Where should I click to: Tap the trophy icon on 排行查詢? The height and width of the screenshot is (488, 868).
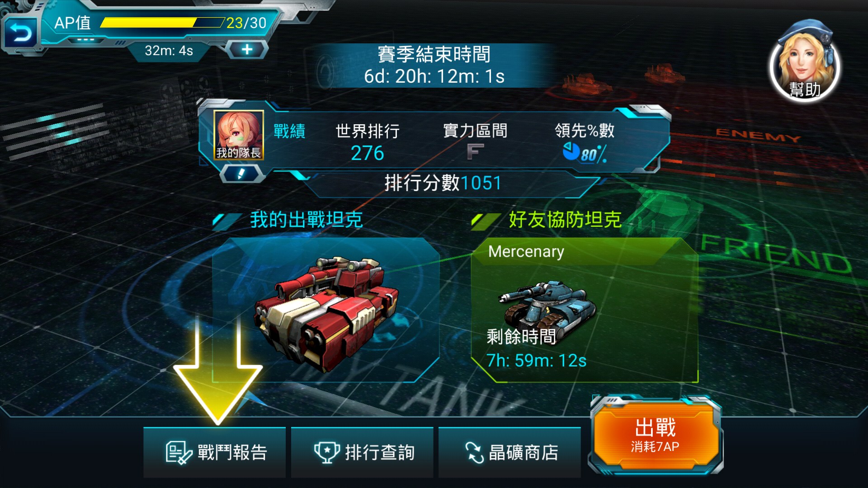(x=327, y=452)
